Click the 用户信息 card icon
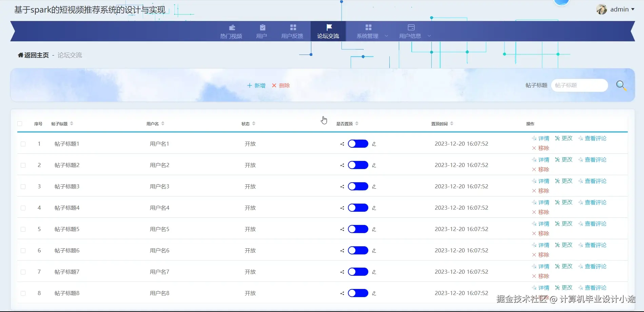 [x=411, y=27]
